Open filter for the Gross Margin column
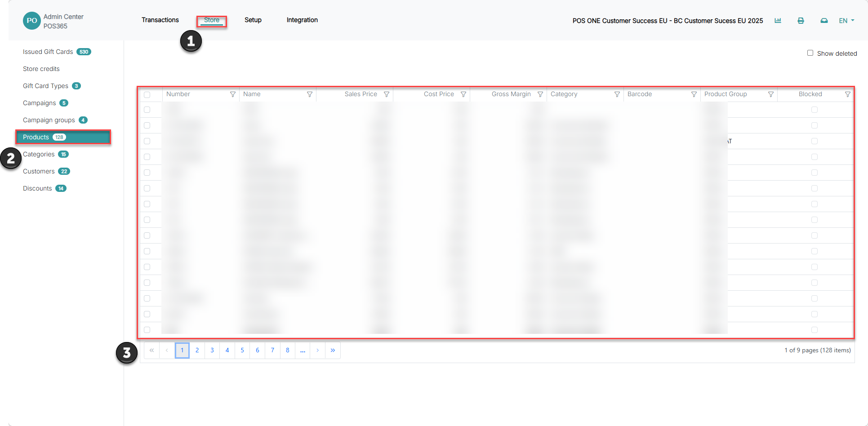 pyautogui.click(x=540, y=94)
